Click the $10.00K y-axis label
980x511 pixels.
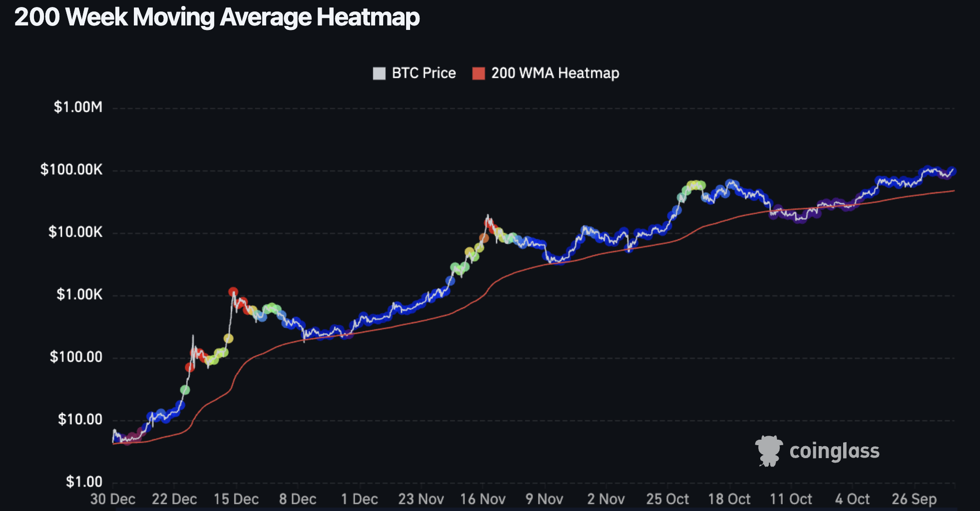point(75,232)
